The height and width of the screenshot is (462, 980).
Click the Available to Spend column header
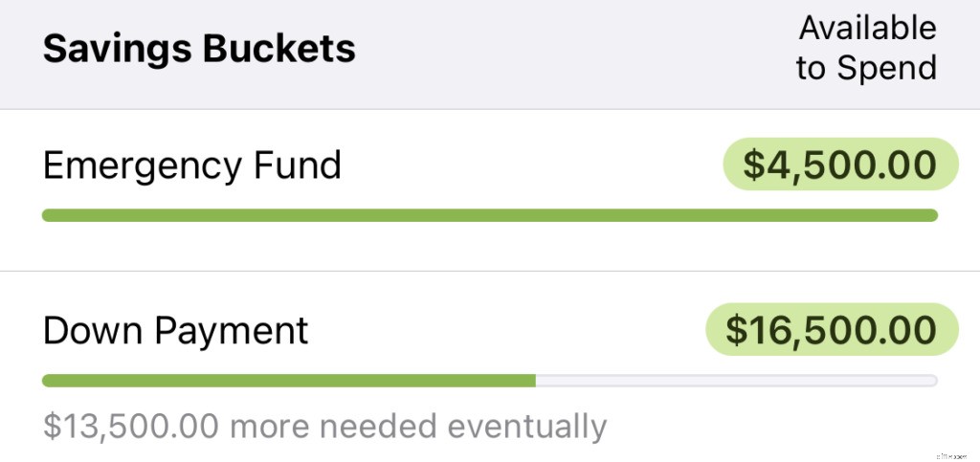pos(867,48)
